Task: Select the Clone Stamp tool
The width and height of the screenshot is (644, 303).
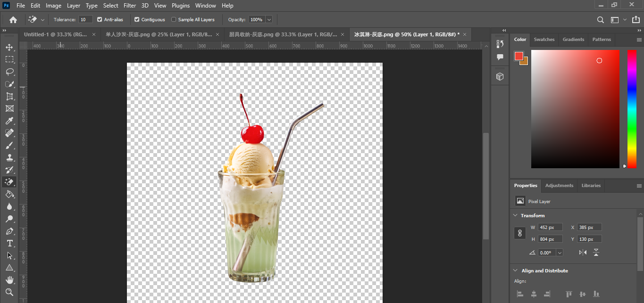Action: [9, 157]
